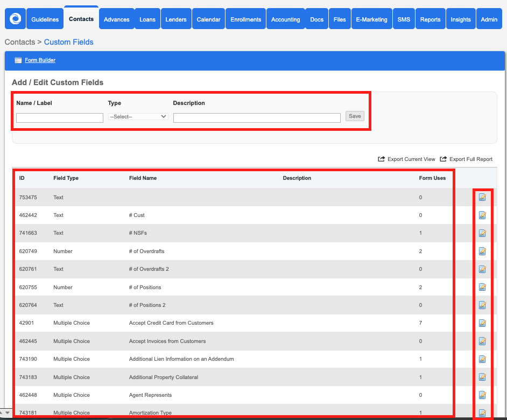Open the Insights tab
This screenshot has width=507, height=420.
(461, 19)
